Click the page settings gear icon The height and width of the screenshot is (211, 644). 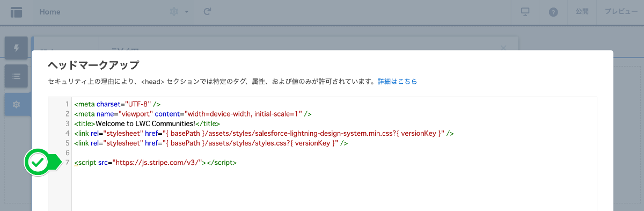[174, 12]
